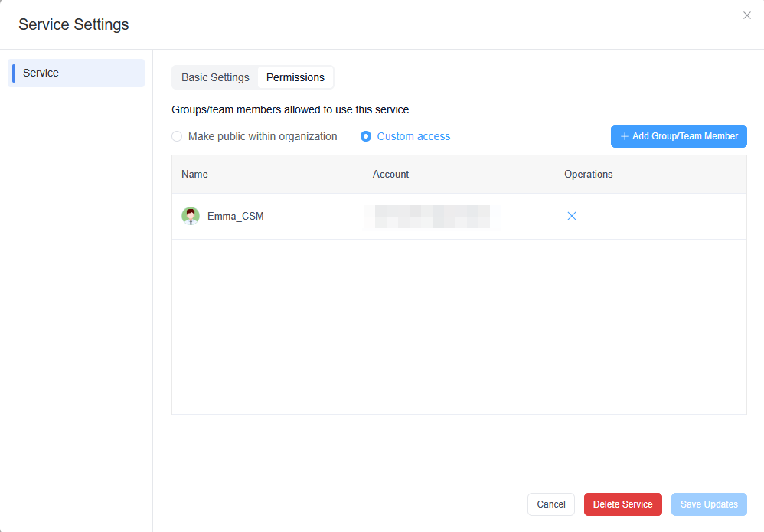Click Emma_CSM avatar icon
764x532 pixels.
[x=191, y=216]
